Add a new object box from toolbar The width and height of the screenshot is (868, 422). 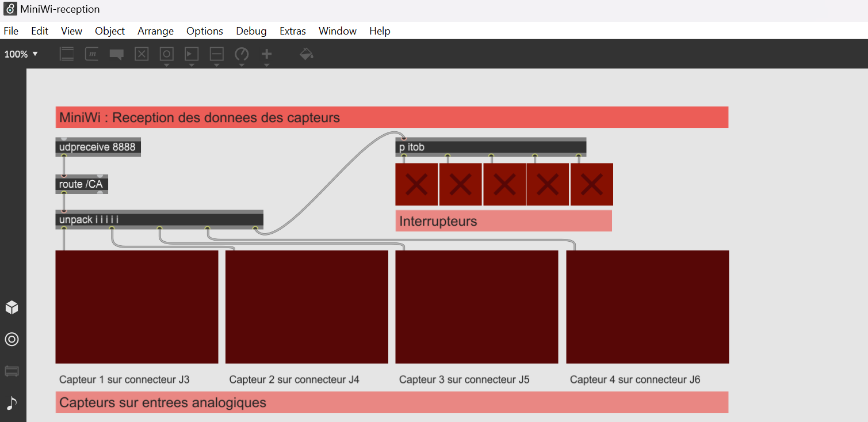coord(67,54)
